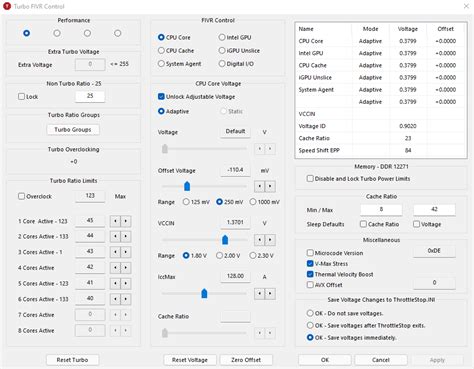The image size is (474, 369).
Task: Decrease 6 Cores Active ratio with left arrow
Action: tap(115, 299)
